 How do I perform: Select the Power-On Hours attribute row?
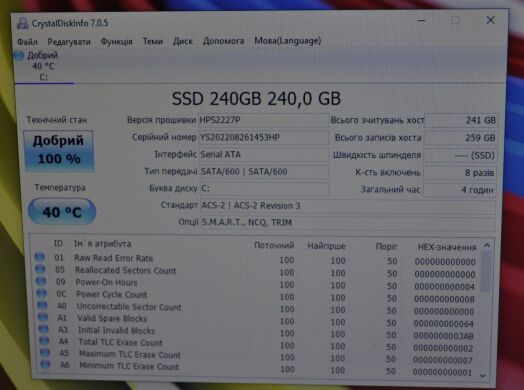pos(256,284)
